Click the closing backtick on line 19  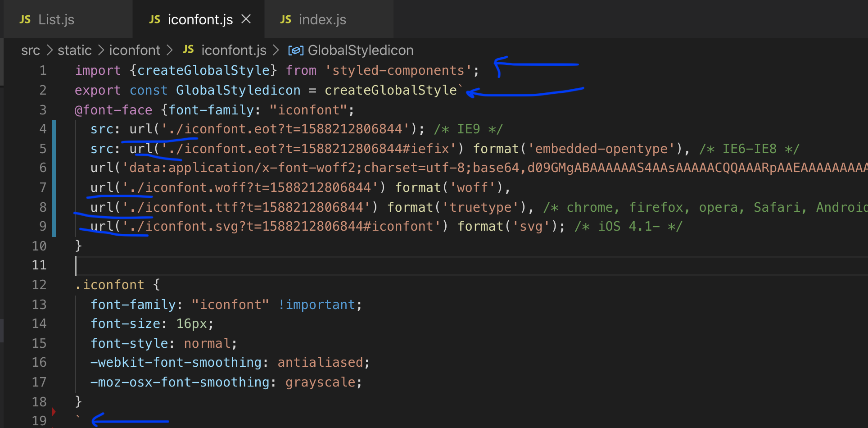pos(78,417)
